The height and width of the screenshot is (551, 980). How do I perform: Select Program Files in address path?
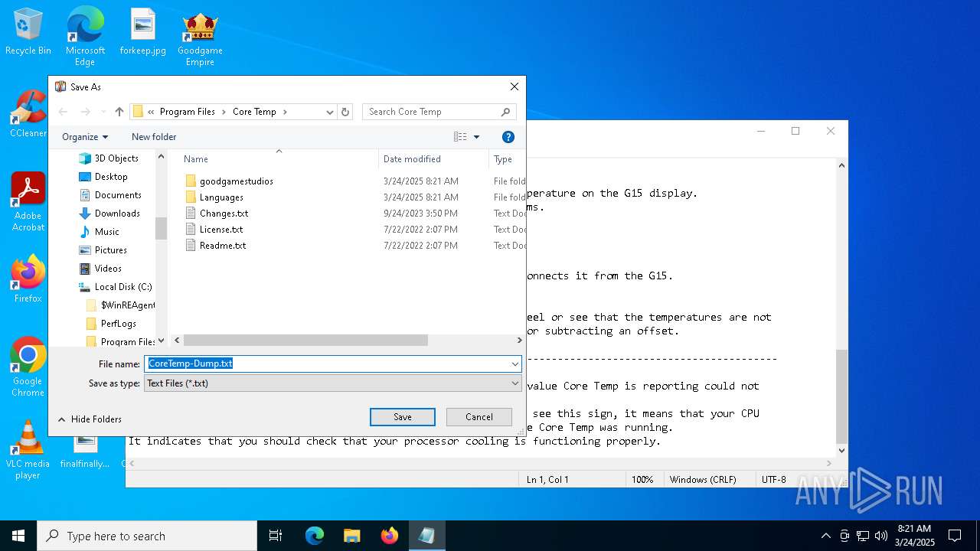coord(188,112)
